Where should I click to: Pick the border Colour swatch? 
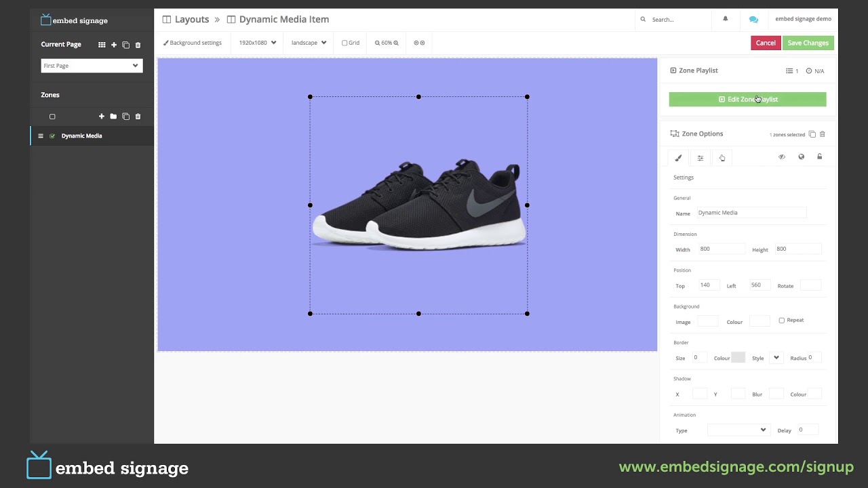click(738, 357)
